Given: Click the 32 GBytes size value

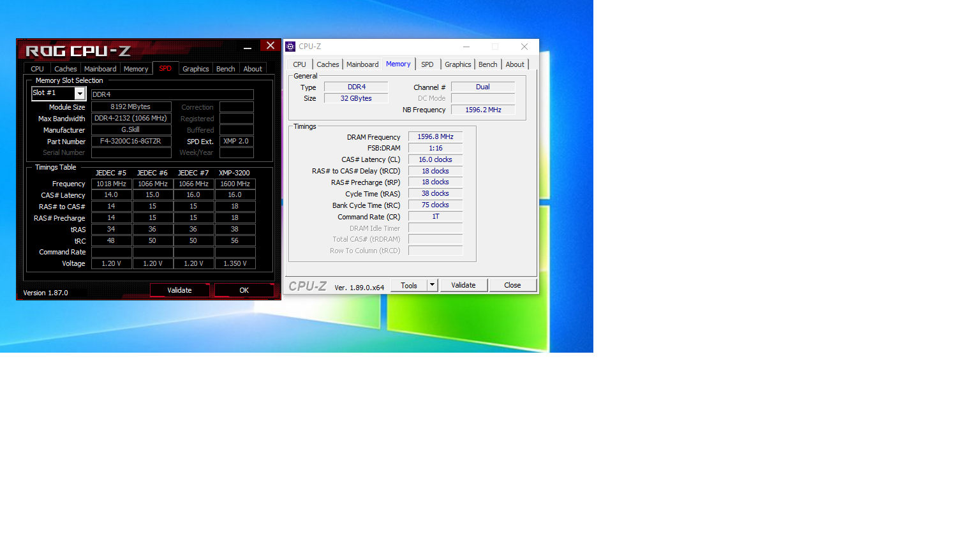Looking at the screenshot, I should pyautogui.click(x=356, y=98).
